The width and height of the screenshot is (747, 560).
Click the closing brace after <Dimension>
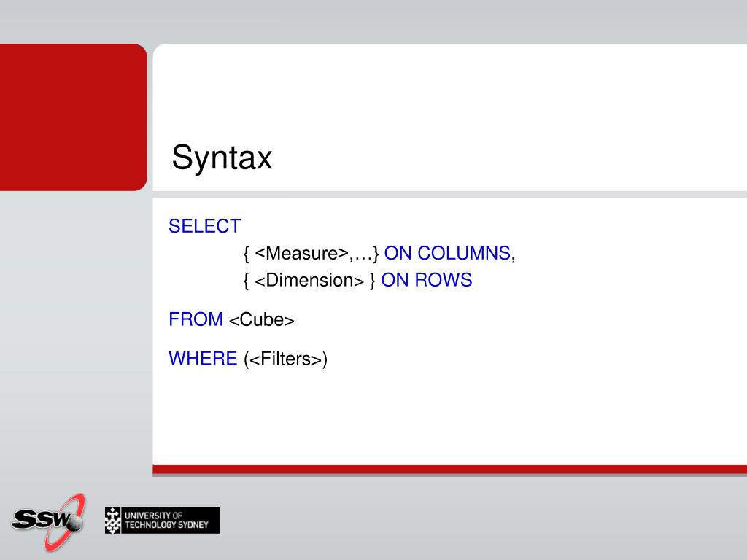pyautogui.click(x=373, y=281)
